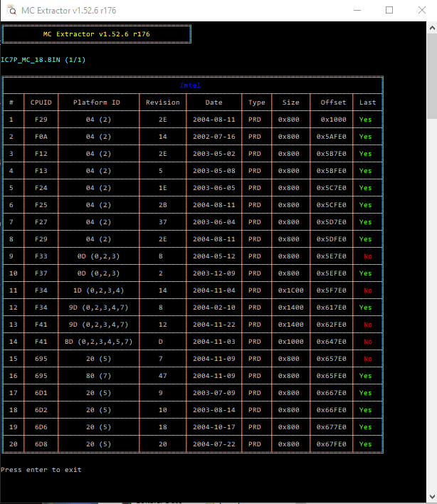The image size is (437, 504).
Task: Click date 2003-05-02
Action: coord(214,154)
